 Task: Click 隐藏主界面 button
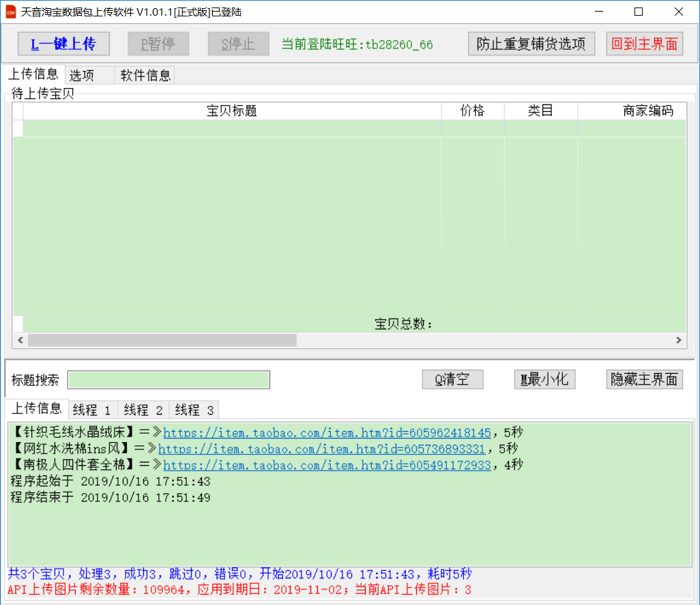click(644, 380)
